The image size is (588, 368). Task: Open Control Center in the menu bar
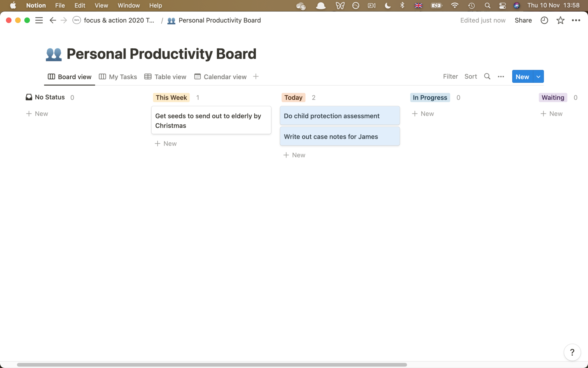tap(502, 5)
